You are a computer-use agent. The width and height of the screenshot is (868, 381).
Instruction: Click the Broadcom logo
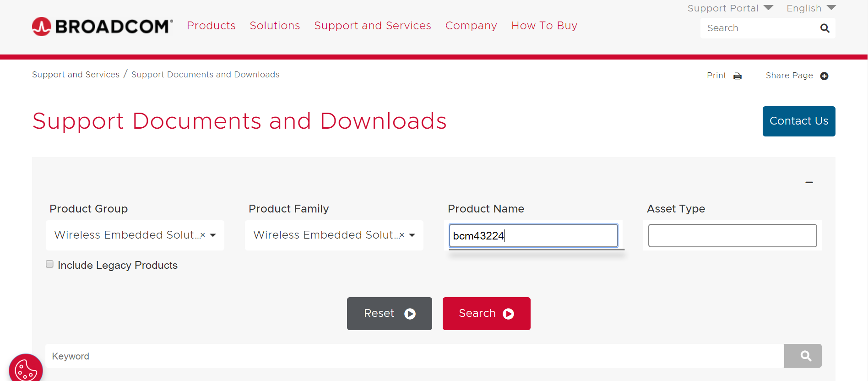click(103, 27)
